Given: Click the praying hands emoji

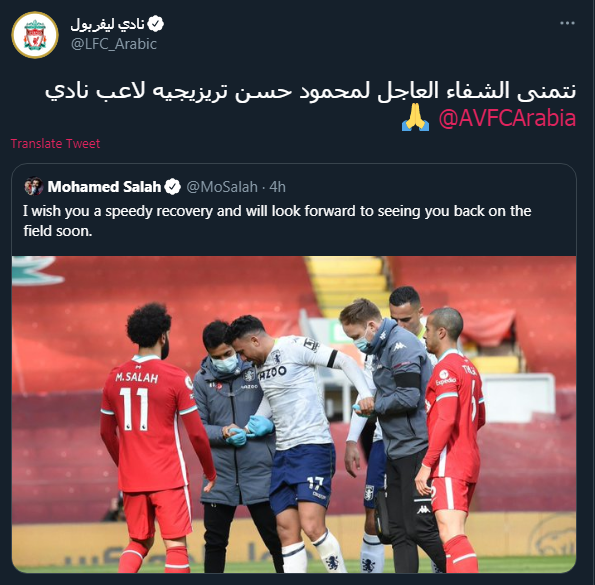Looking at the screenshot, I should [416, 118].
